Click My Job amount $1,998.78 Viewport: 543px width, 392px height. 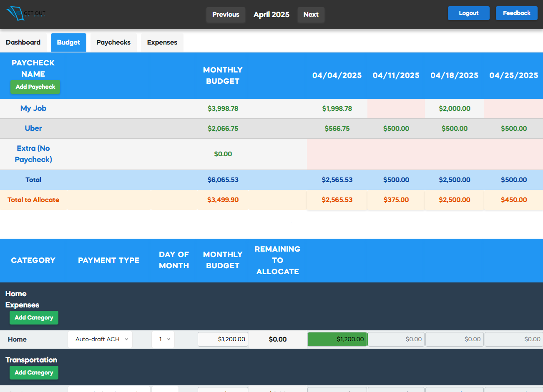click(337, 109)
